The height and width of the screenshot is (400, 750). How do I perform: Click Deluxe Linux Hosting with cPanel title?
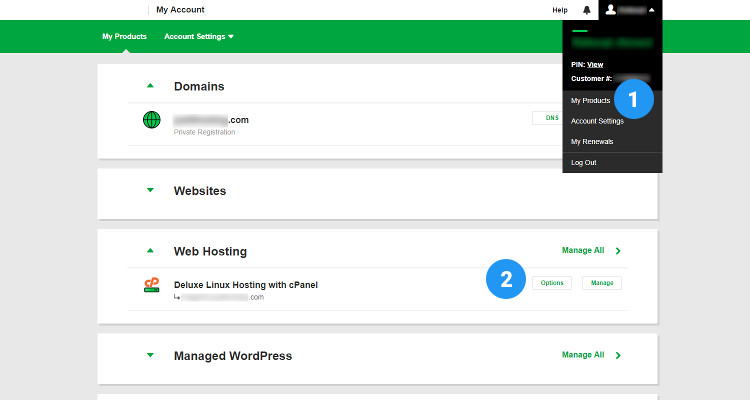(246, 285)
